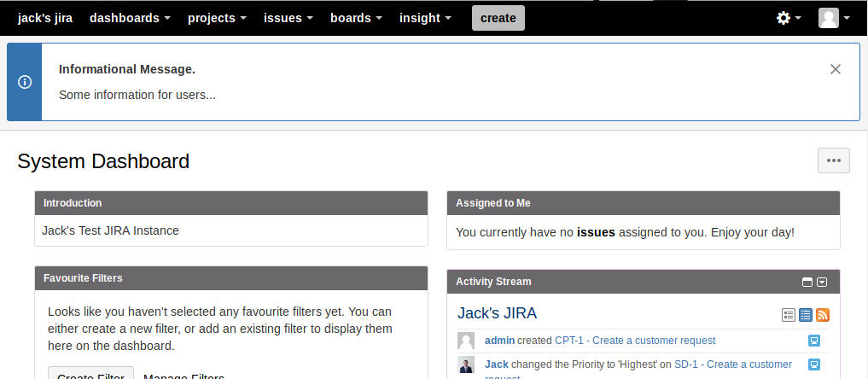Open SD-1 - Create a customer request issue
868x379 pixels.
733,364
